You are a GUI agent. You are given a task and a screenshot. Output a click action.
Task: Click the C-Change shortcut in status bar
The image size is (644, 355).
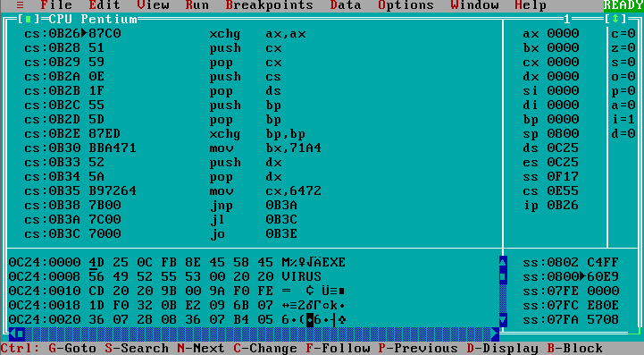tap(265, 348)
